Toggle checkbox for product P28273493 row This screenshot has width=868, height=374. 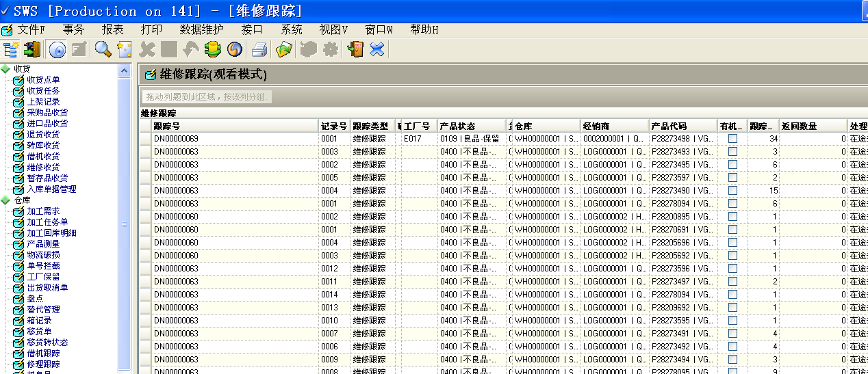732,152
